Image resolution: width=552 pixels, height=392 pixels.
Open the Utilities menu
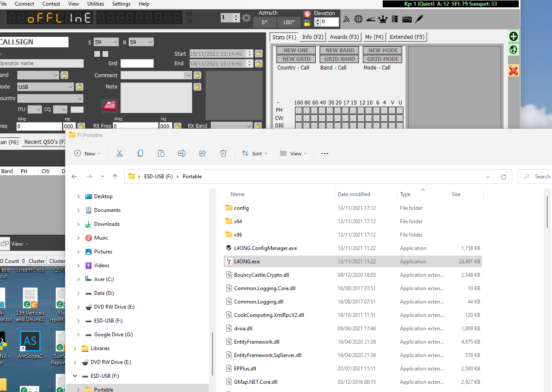(x=95, y=4)
